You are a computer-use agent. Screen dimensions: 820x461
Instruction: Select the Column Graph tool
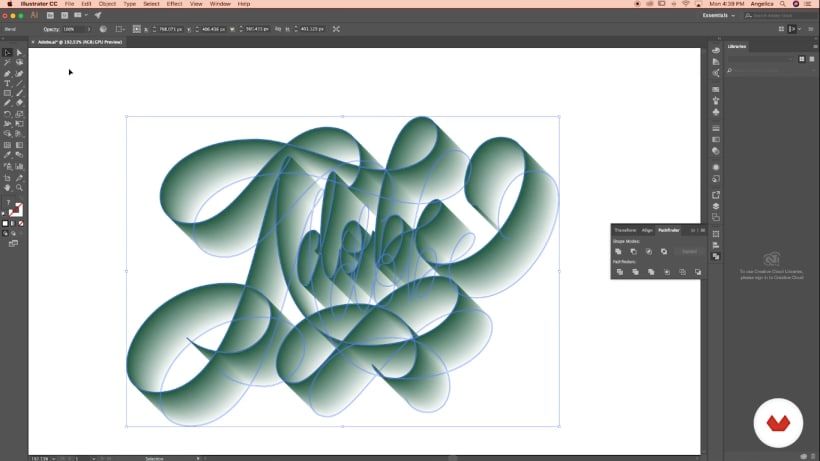coord(19,167)
